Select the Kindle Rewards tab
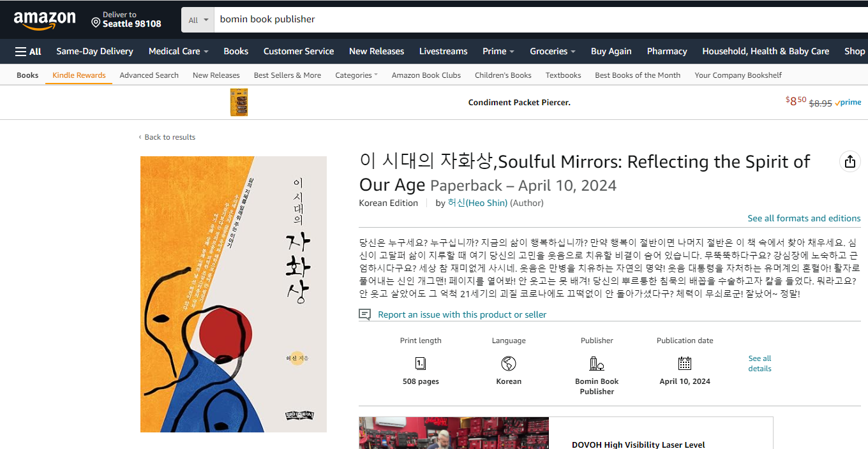868x449 pixels. (x=79, y=75)
